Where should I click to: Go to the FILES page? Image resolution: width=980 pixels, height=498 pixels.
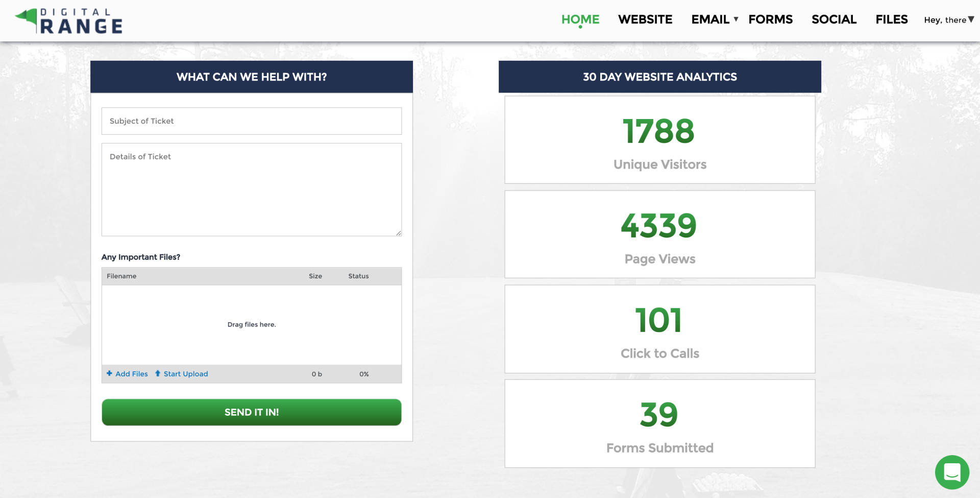click(x=892, y=19)
